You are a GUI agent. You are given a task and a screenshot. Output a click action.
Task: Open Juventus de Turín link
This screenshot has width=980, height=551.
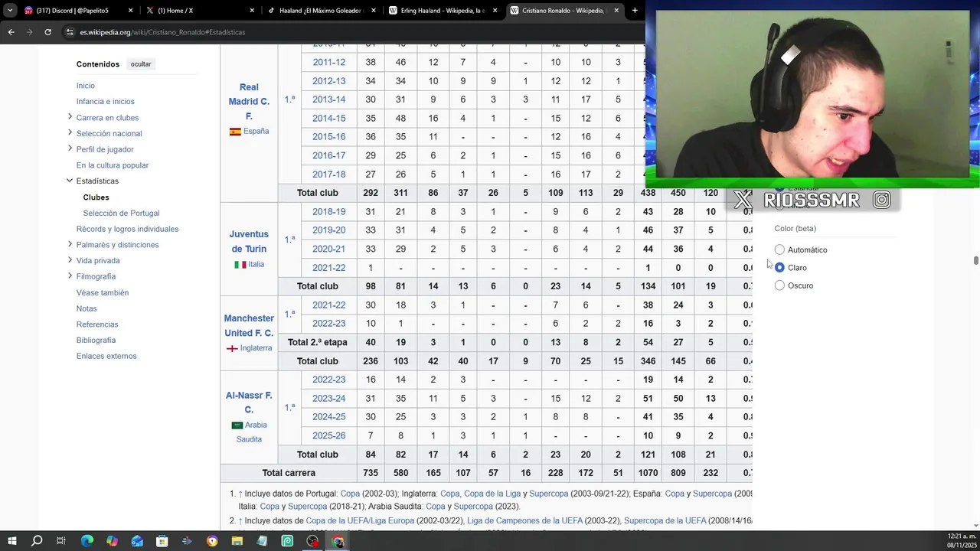249,241
